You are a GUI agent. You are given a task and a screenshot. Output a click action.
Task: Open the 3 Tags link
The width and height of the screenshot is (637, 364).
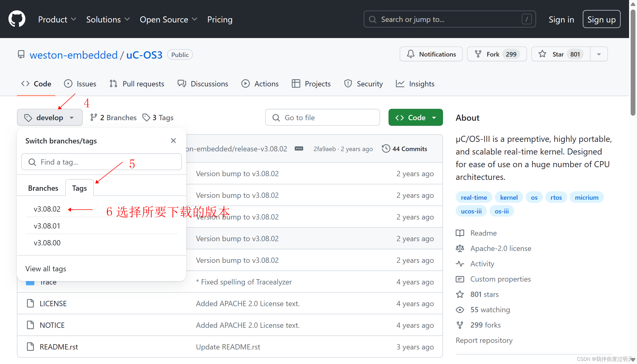coord(158,118)
